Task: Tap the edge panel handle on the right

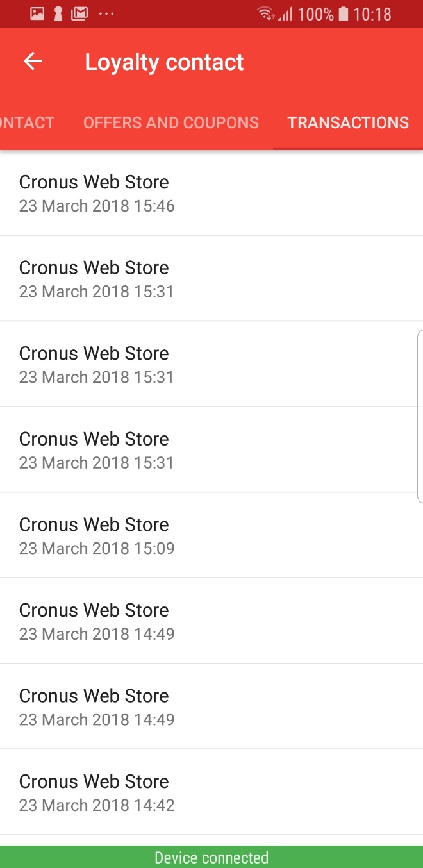Action: pyautogui.click(x=420, y=417)
